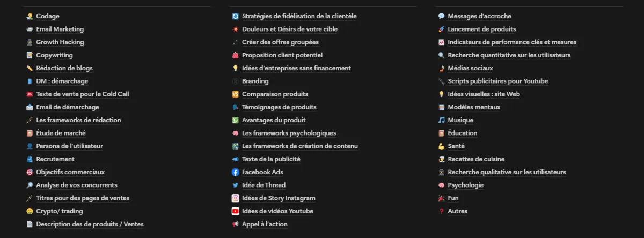644x238 pixels.
Task: Click the VS icon beside Comparaison produits
Action: tap(235, 94)
